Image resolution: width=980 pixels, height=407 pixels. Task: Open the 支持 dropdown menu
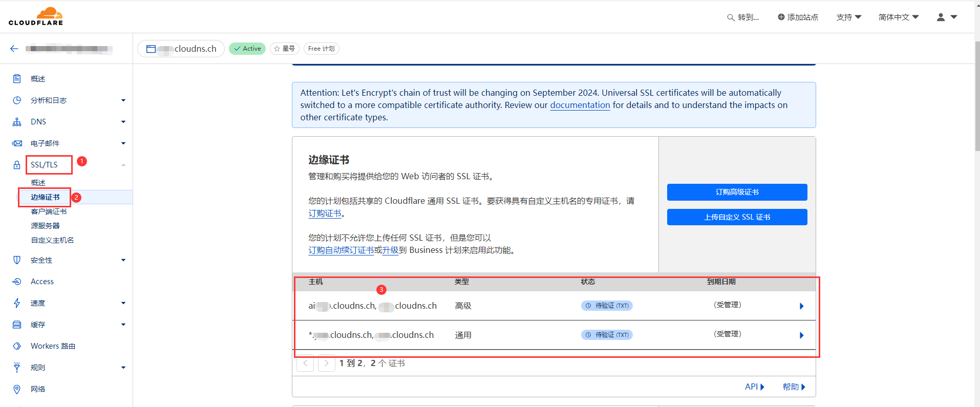tap(849, 17)
